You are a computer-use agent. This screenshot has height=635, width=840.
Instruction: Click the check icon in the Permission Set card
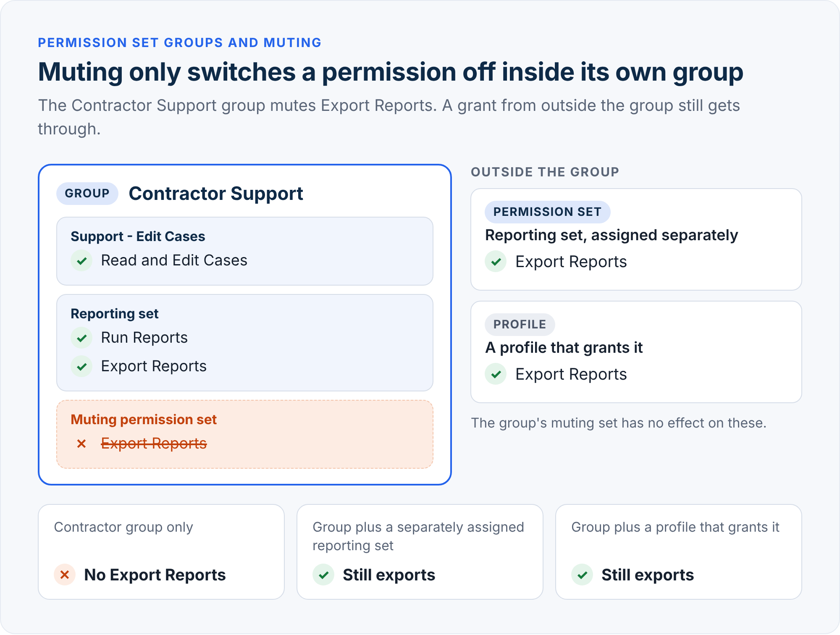click(496, 262)
